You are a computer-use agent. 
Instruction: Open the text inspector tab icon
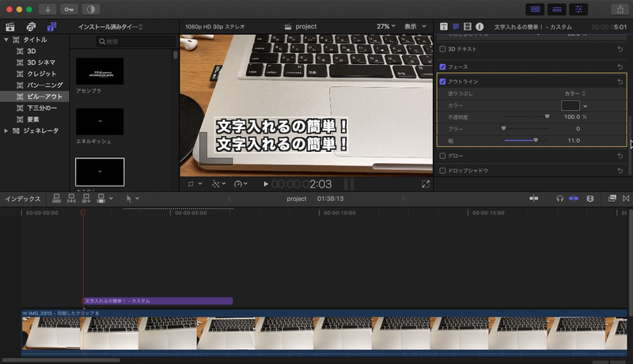pos(456,27)
